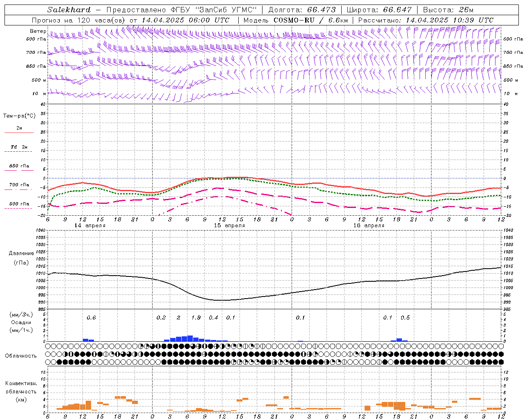Click the Ветер wind panel label

[38, 31]
